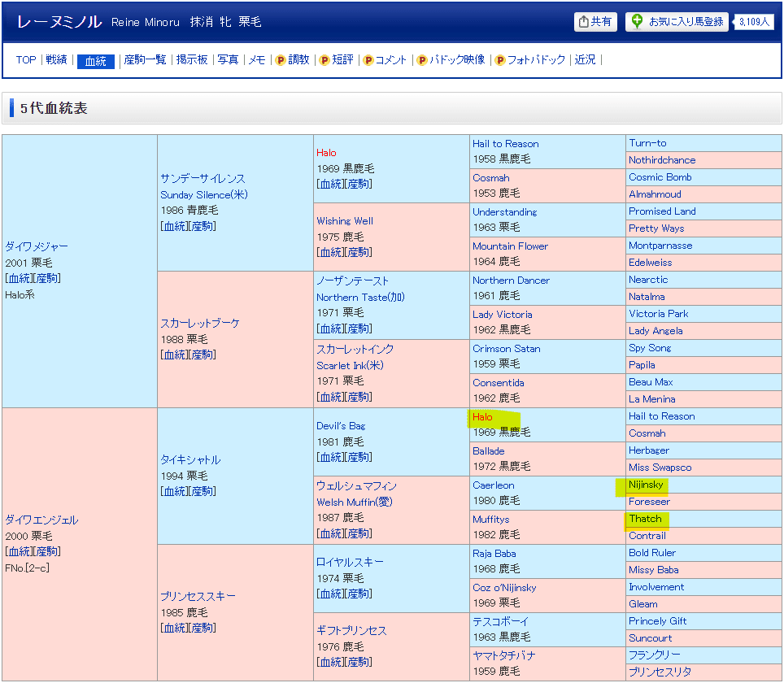
Task: Click the 3,109人 follower count badge
Action: pos(754,21)
